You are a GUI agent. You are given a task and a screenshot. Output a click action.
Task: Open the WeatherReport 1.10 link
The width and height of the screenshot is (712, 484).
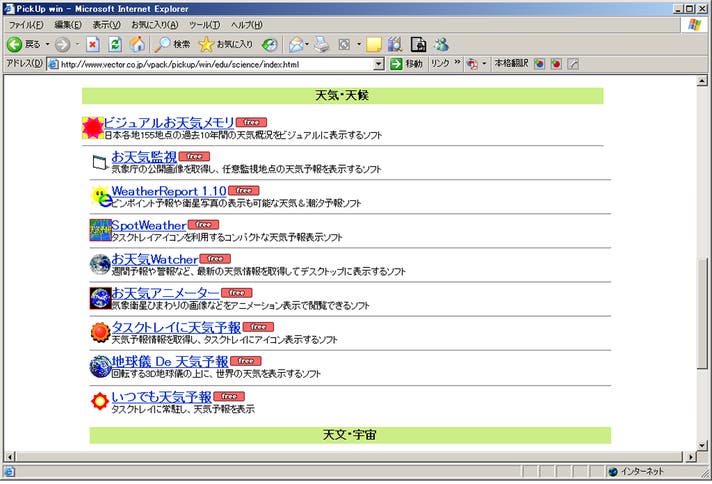click(168, 190)
